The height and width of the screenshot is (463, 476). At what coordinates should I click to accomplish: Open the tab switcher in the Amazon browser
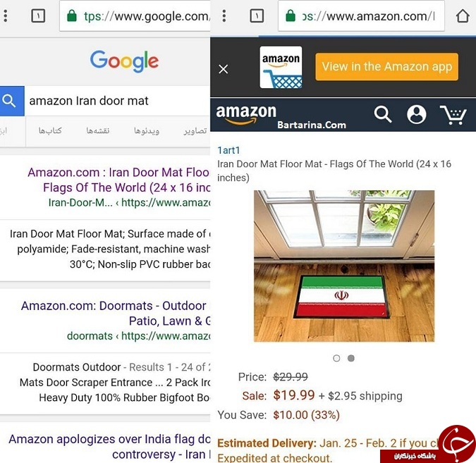257,16
